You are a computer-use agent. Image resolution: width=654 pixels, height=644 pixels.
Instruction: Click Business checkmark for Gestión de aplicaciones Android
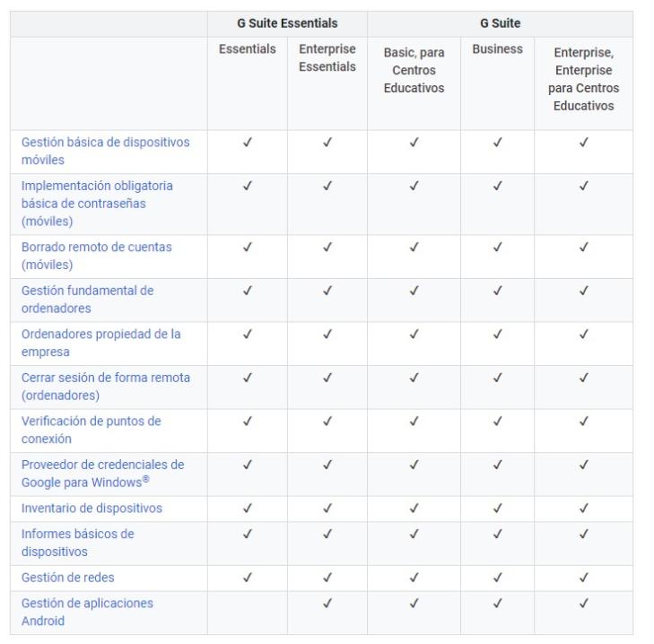497,603
